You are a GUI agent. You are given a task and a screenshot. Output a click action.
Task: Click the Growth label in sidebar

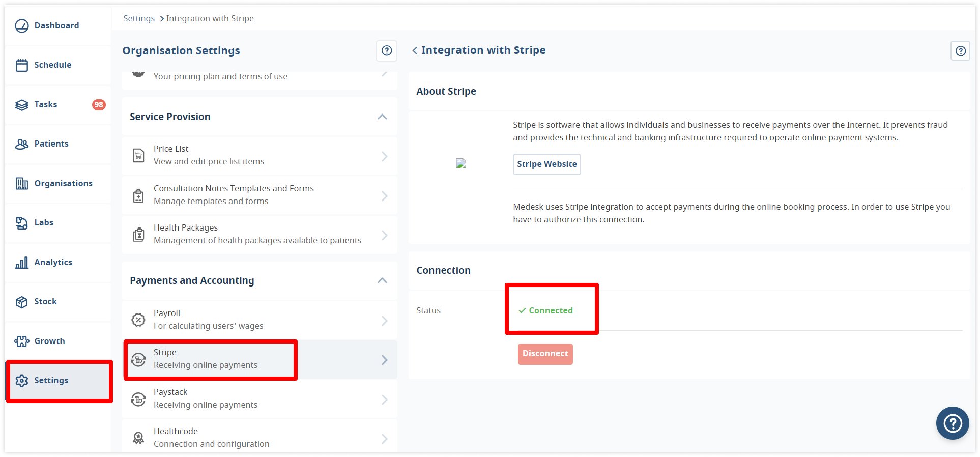tap(50, 341)
